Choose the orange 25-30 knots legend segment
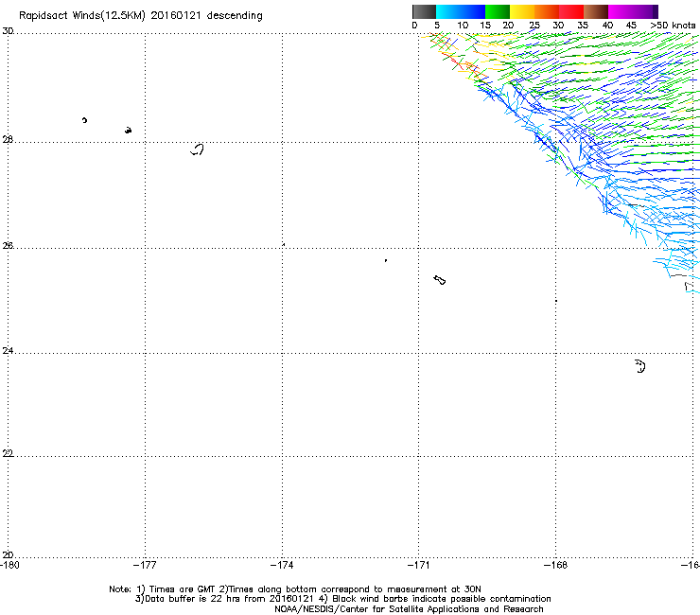Image resolution: width=700 pixels, height=615 pixels. click(x=547, y=11)
